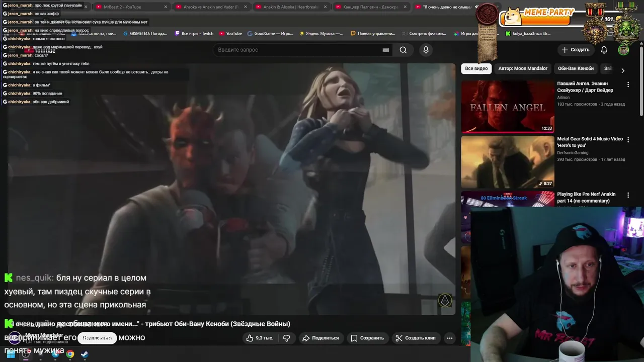
Task: Select the Все видео filter chip
Action: coord(476,68)
